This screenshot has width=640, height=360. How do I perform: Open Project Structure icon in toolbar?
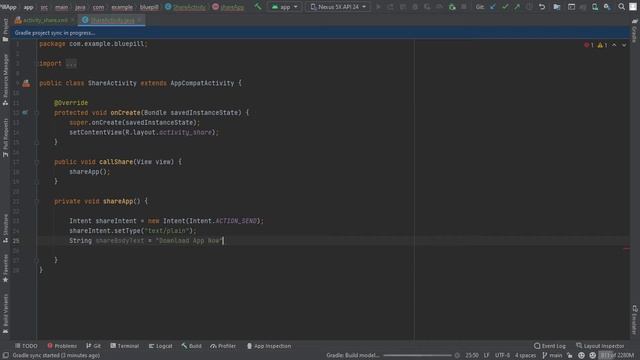557,7
